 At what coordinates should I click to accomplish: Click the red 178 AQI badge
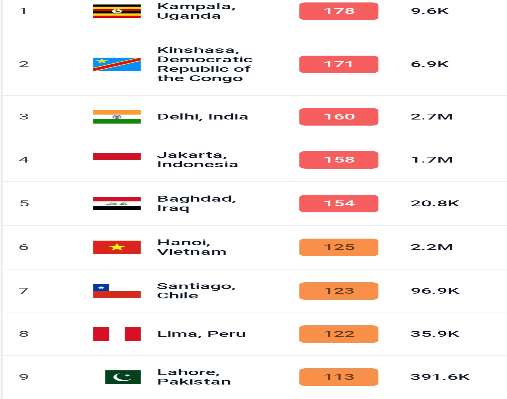339,11
